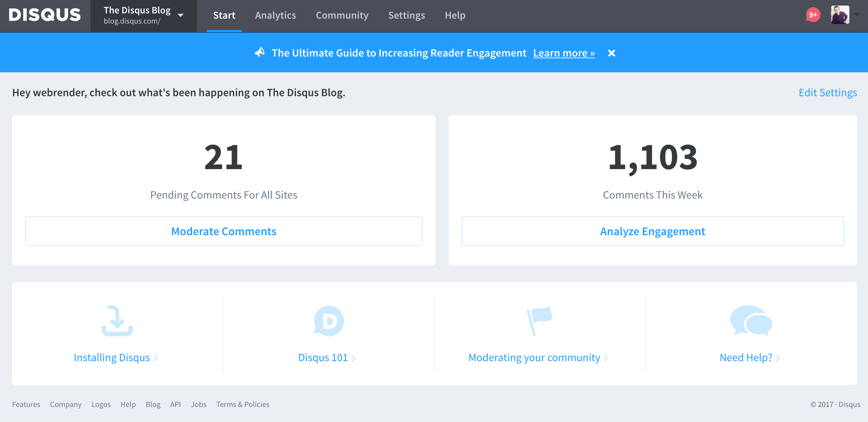Open the Installing Disqus link

[112, 357]
